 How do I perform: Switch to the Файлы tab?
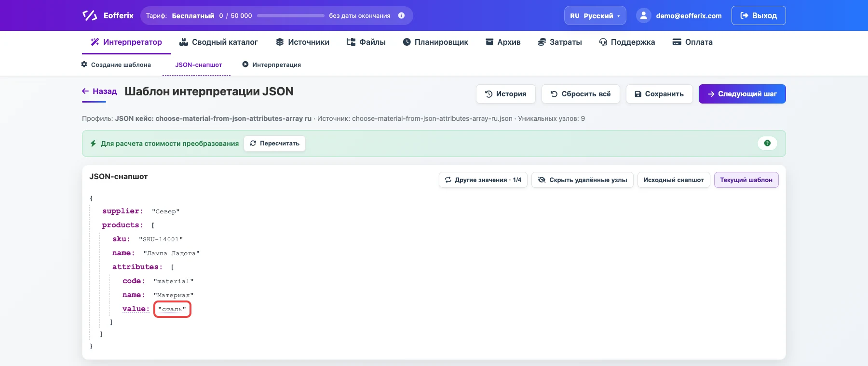point(366,42)
